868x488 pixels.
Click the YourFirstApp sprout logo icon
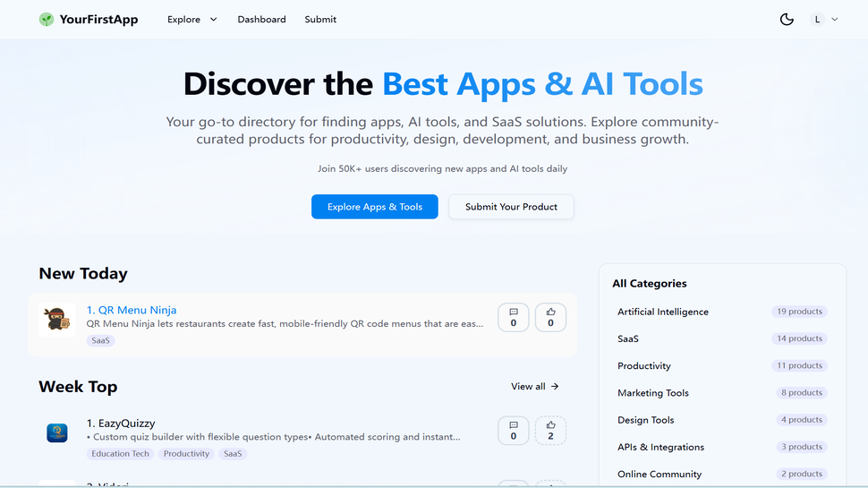(x=47, y=20)
